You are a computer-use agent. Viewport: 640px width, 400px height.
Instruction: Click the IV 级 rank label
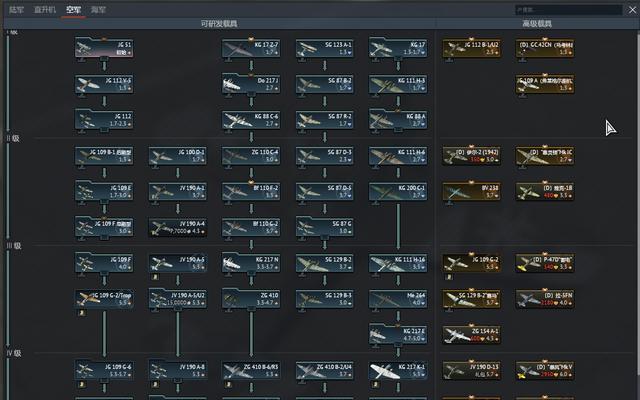14,353
